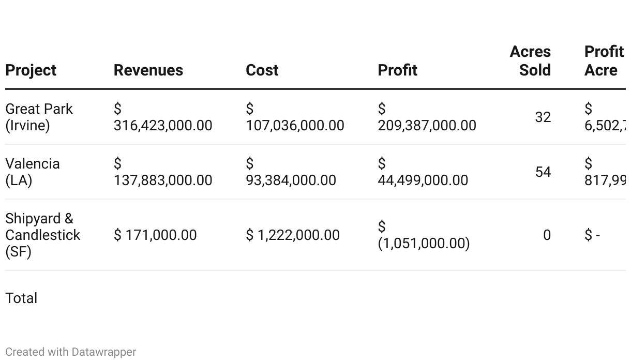Select Shipyard revenue value $171,000.00
Screen dimensions: 631x364
[x=155, y=235]
